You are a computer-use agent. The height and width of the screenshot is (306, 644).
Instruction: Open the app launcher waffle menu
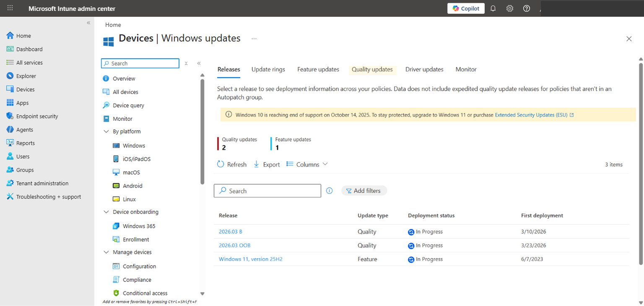10,8
